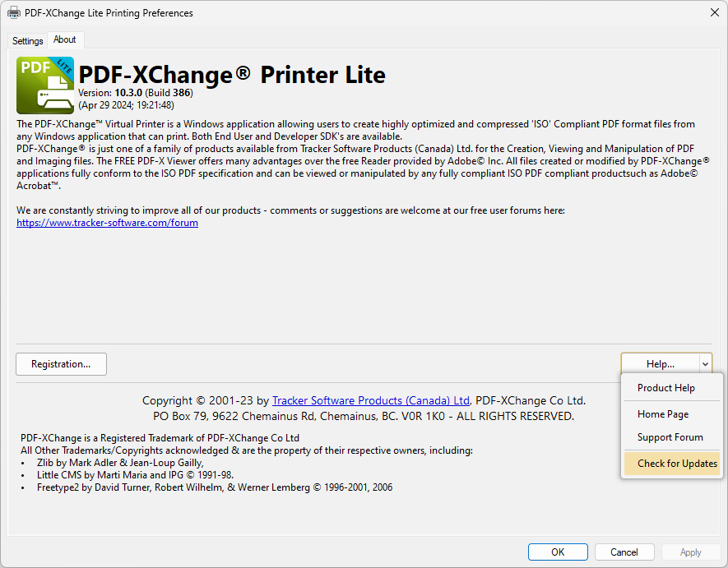Click the PO Box 79 address line
Screen dimensions: 728x568
click(x=364, y=416)
